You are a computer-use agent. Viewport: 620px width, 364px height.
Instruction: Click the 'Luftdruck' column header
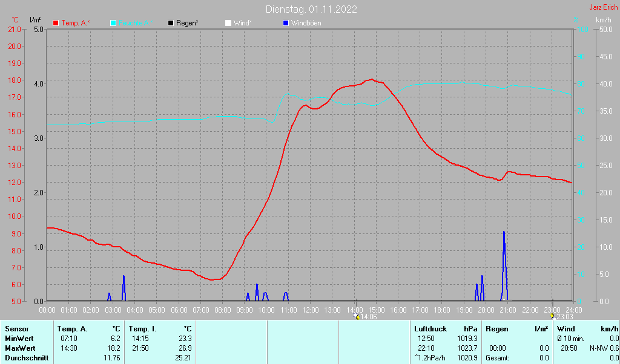430,329
